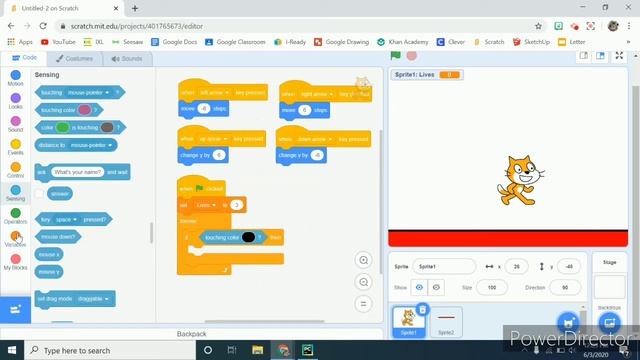Open a new browser tab
Viewport: 640px width, 360px height.
click(135, 8)
